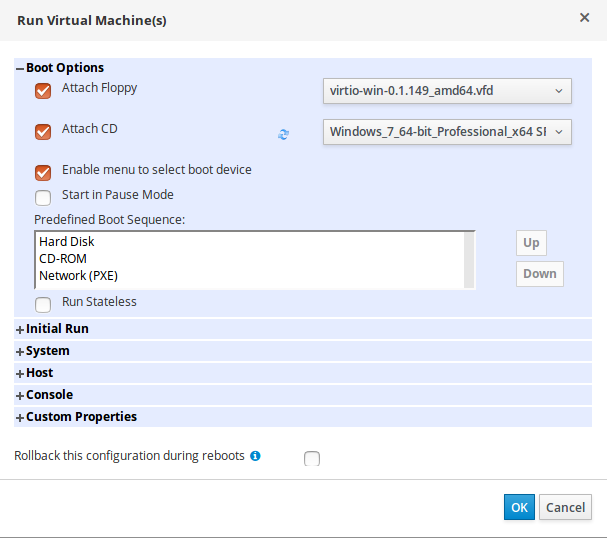Disable menu to select boot device
607x538 pixels.
[x=43, y=172]
